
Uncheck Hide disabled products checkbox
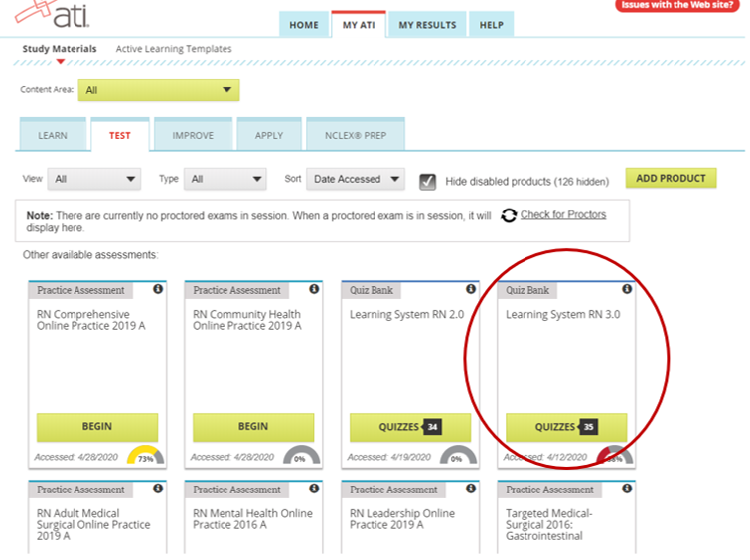[x=427, y=182]
